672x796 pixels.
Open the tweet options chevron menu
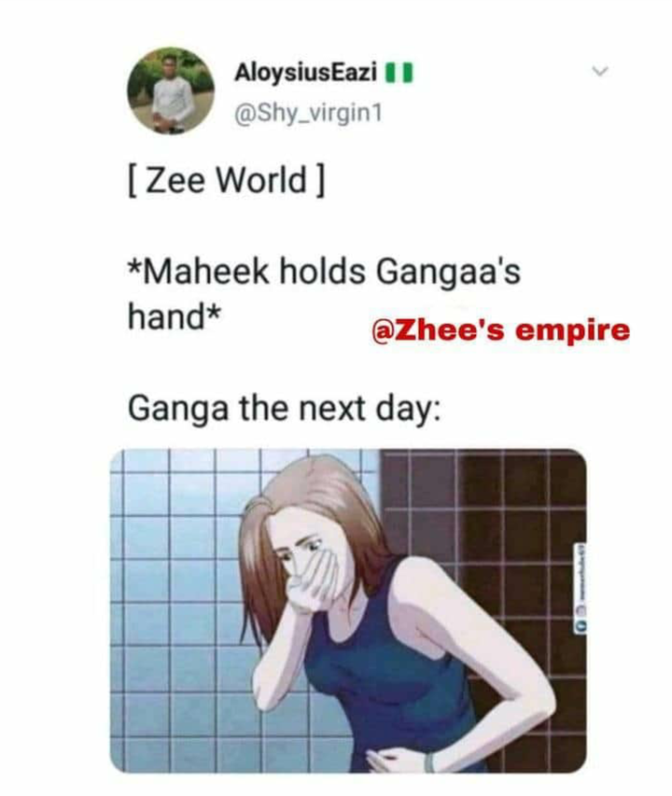[x=600, y=72]
